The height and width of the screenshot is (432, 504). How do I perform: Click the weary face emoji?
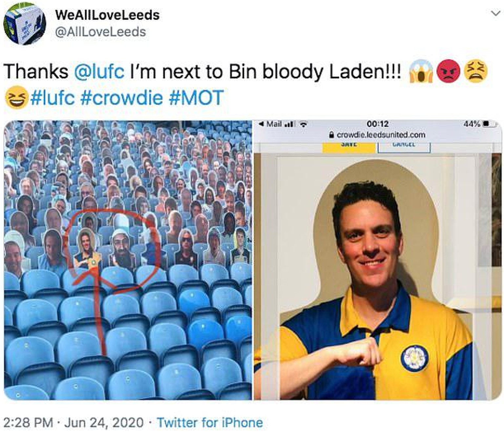click(475, 71)
